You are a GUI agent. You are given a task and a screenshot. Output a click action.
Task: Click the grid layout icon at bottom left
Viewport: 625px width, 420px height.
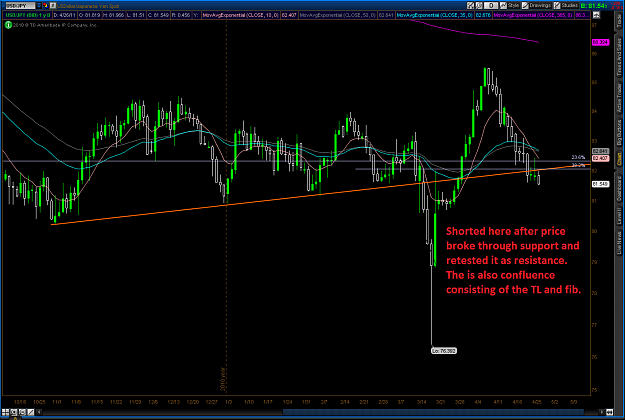click(x=5, y=412)
